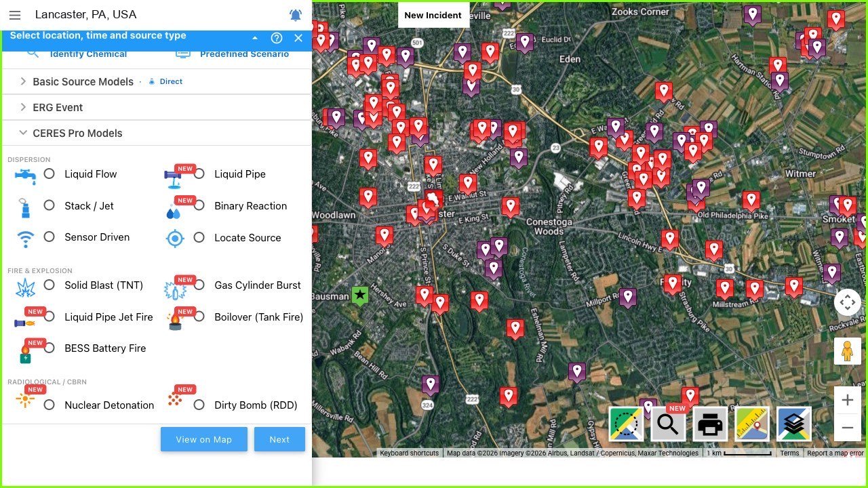Choose the Binary Reaction radio option
868x488 pixels.
pos(199,205)
